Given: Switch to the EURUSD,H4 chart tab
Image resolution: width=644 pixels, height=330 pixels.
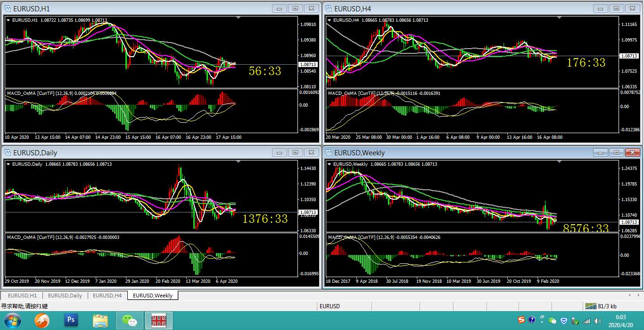Looking at the screenshot, I should [x=107, y=296].
